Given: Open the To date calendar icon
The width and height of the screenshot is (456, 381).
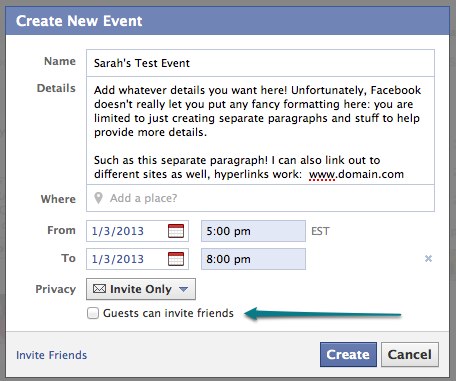Looking at the screenshot, I should point(176,259).
